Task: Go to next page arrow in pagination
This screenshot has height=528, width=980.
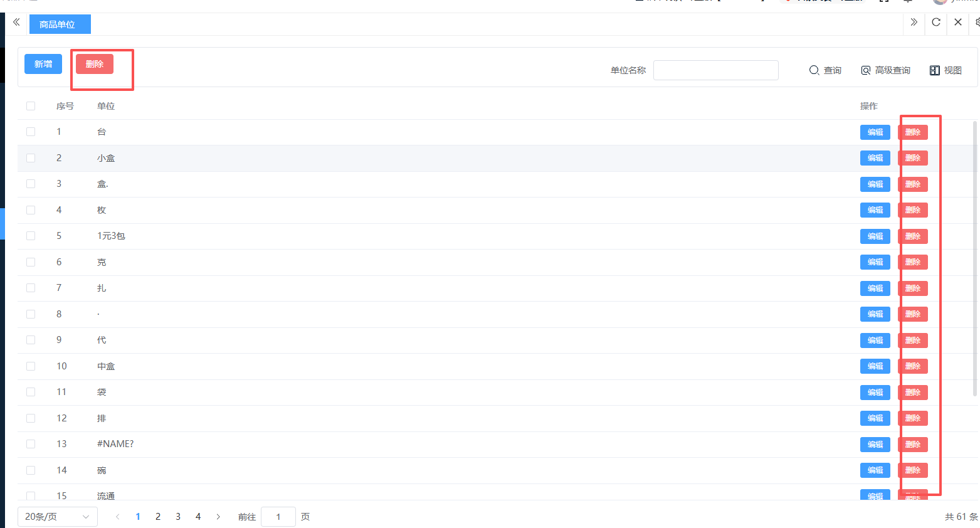Action: (x=218, y=517)
